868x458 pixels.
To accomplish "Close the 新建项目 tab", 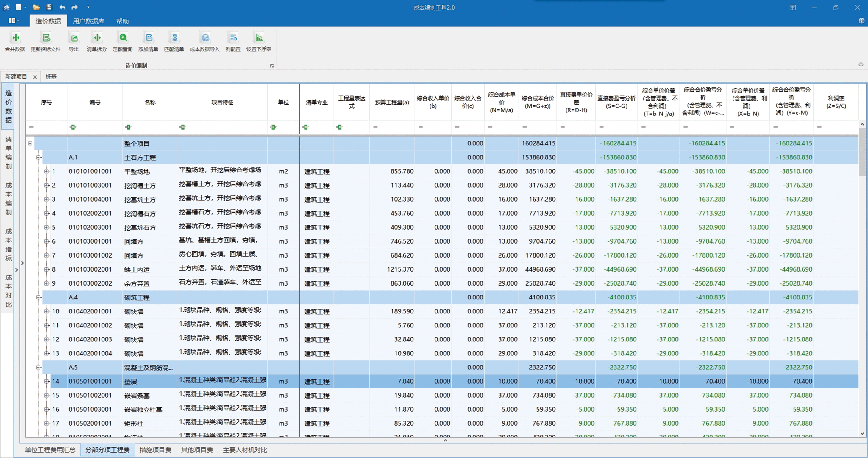I will 35,77.
